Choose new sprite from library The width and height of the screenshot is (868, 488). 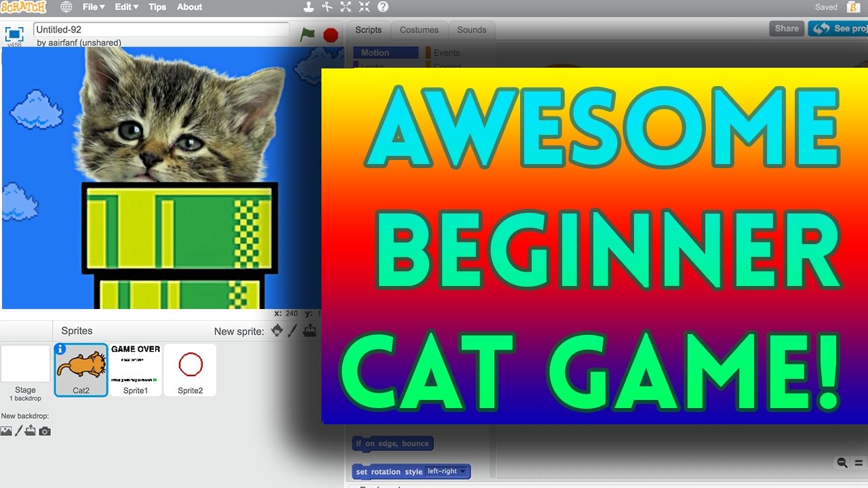tap(277, 330)
